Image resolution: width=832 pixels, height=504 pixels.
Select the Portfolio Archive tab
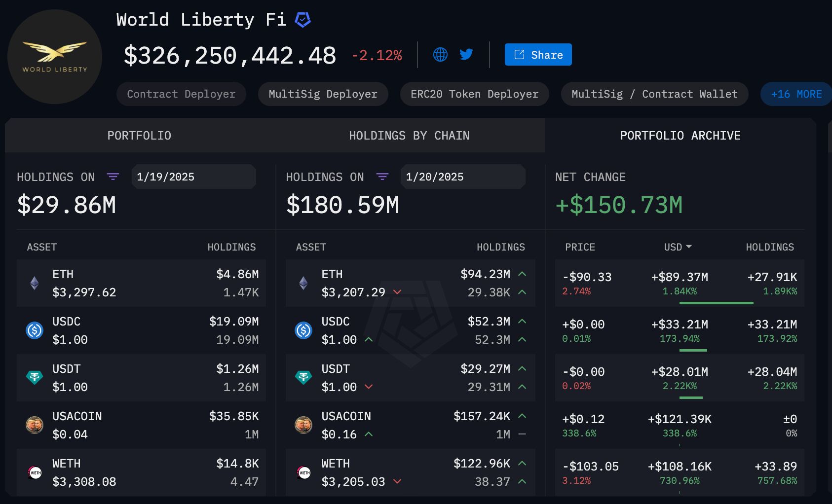click(680, 136)
